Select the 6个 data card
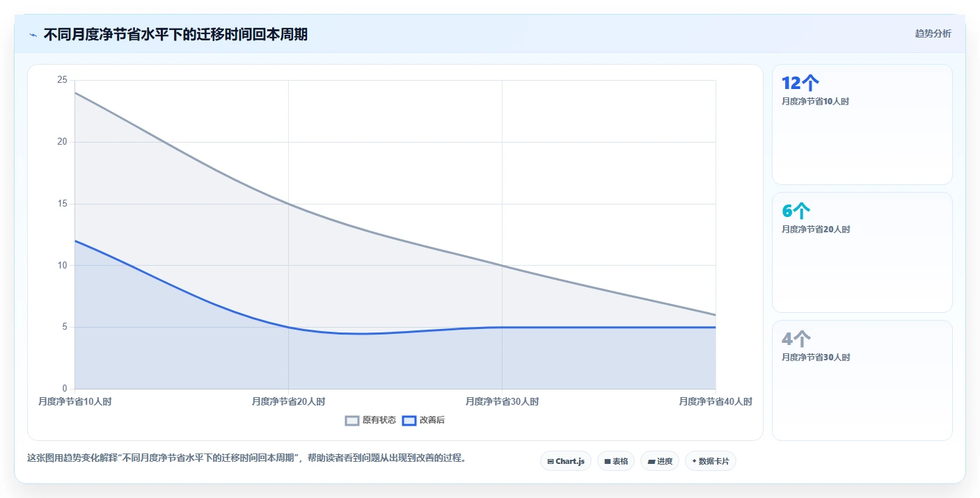The image size is (980, 498). pos(862,252)
